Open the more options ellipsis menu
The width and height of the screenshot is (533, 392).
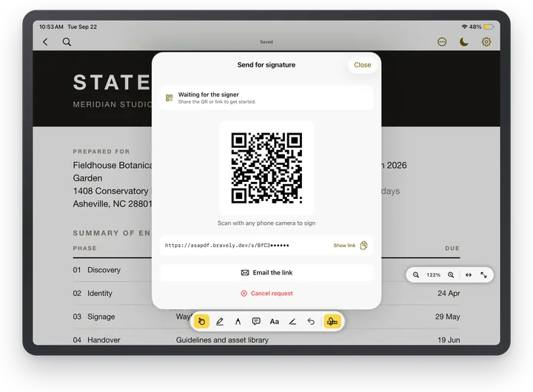[442, 41]
